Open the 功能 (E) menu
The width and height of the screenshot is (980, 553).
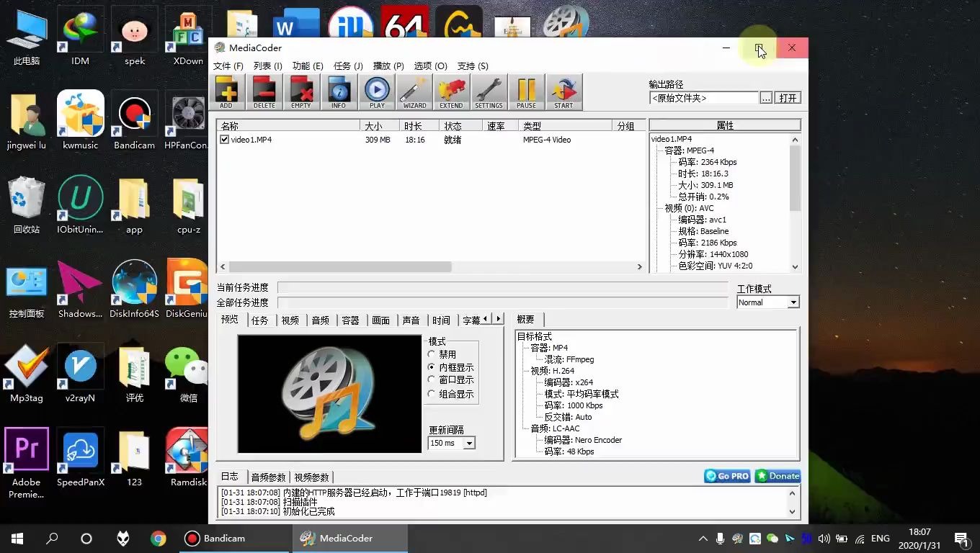[x=308, y=66]
